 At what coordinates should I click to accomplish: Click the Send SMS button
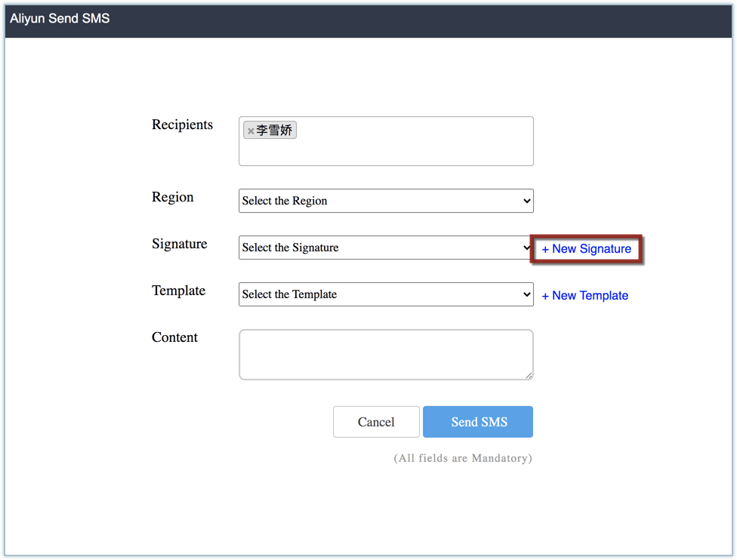coord(478,422)
